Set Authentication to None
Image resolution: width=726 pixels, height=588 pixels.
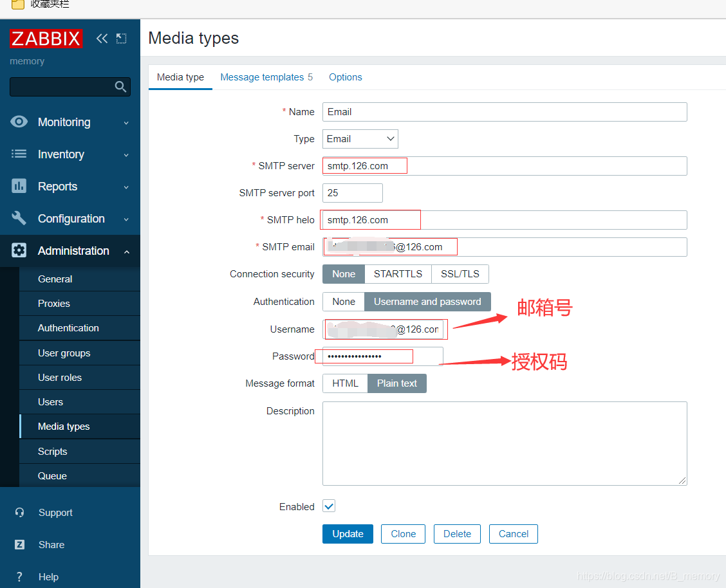pyautogui.click(x=344, y=302)
